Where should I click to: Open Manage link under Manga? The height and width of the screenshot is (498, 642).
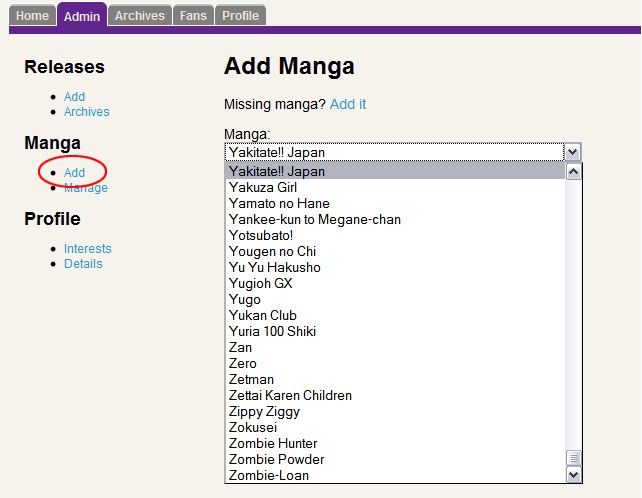coord(86,188)
